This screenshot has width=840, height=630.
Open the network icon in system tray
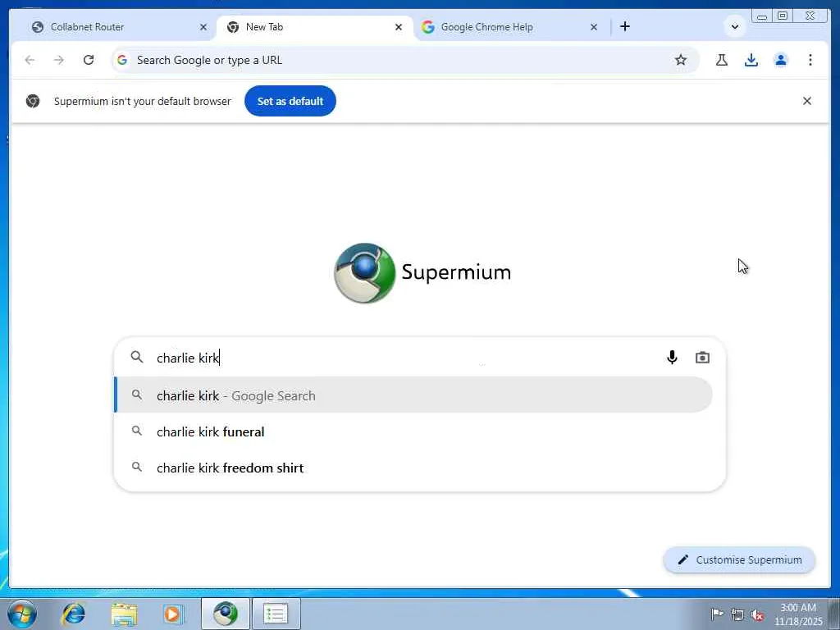coord(737,614)
